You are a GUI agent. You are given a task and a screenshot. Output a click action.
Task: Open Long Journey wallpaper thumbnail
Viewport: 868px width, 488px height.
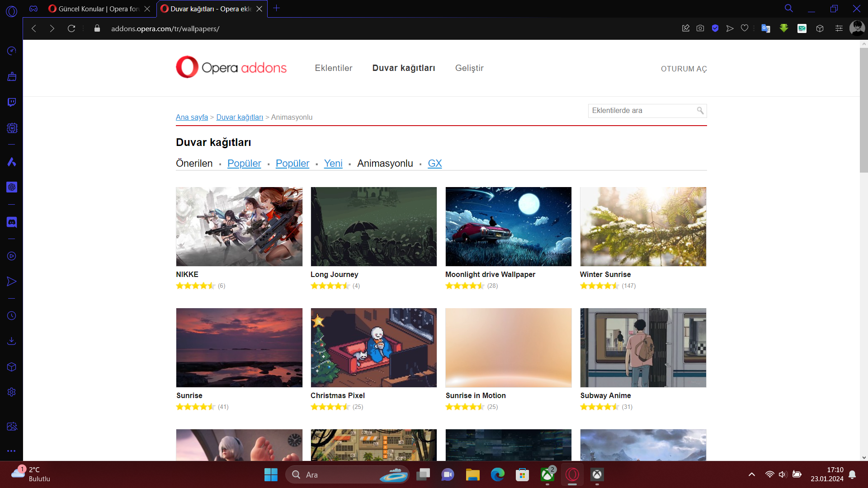click(374, 227)
